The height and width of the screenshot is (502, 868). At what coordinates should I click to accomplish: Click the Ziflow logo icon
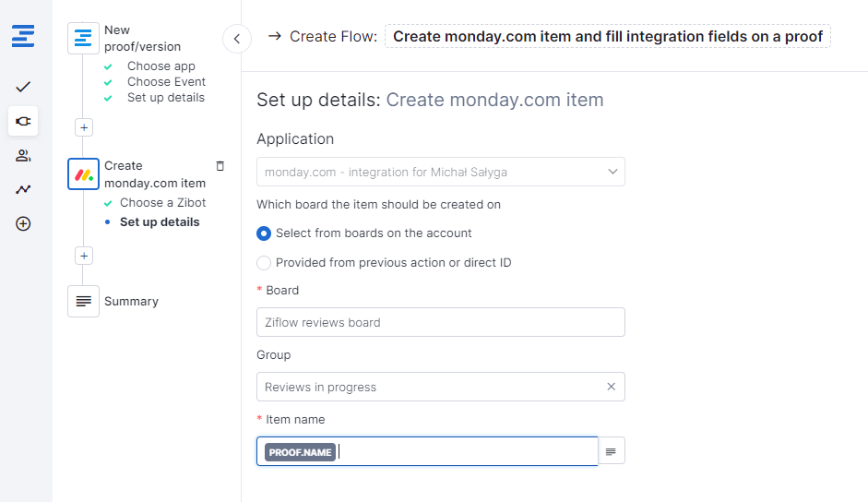pos(23,37)
